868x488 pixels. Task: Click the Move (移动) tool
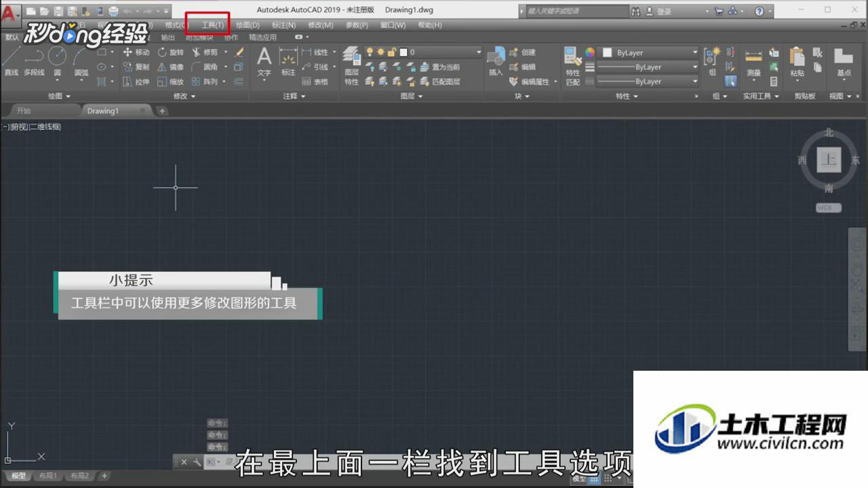[x=136, y=52]
